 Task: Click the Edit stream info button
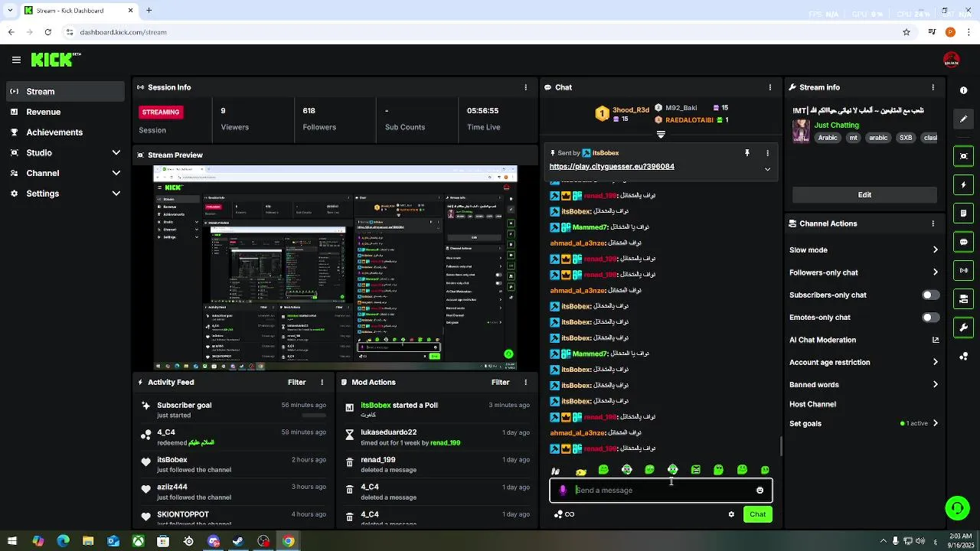click(864, 194)
